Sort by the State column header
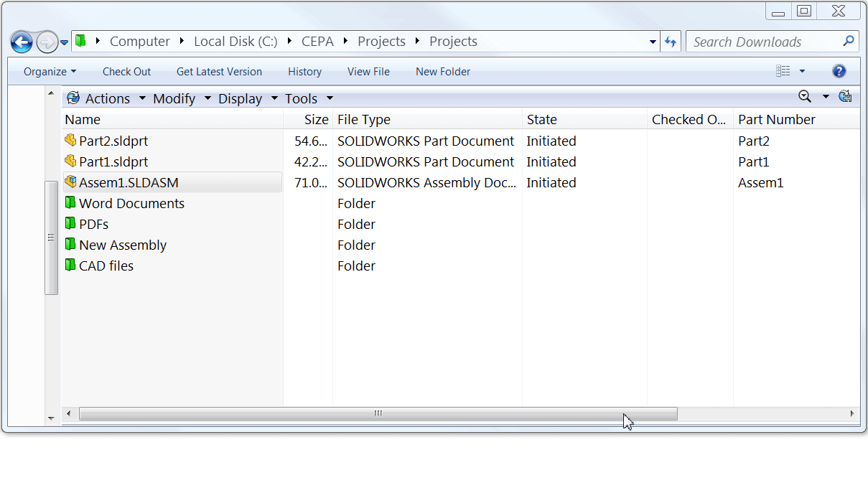868x493 pixels. click(x=584, y=120)
